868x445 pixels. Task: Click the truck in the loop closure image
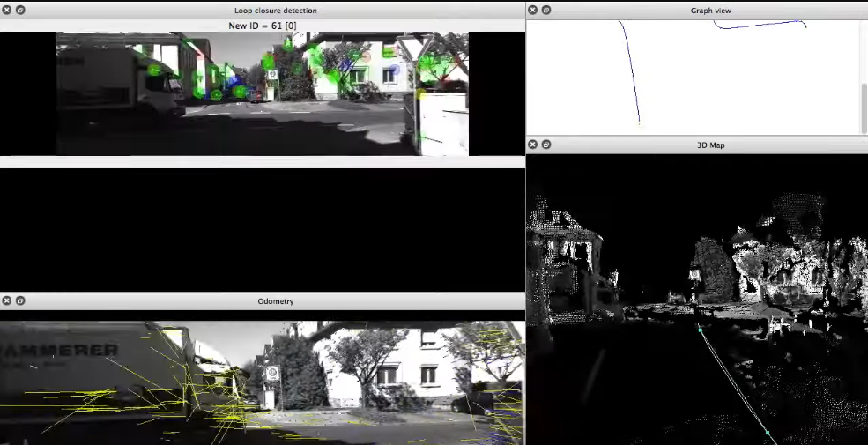click(119, 79)
